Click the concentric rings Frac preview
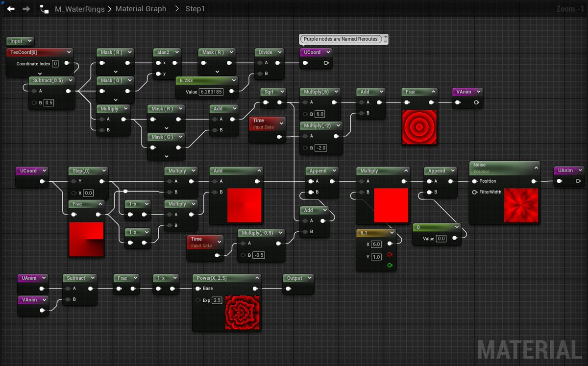The width and height of the screenshot is (588, 366). pos(419,127)
